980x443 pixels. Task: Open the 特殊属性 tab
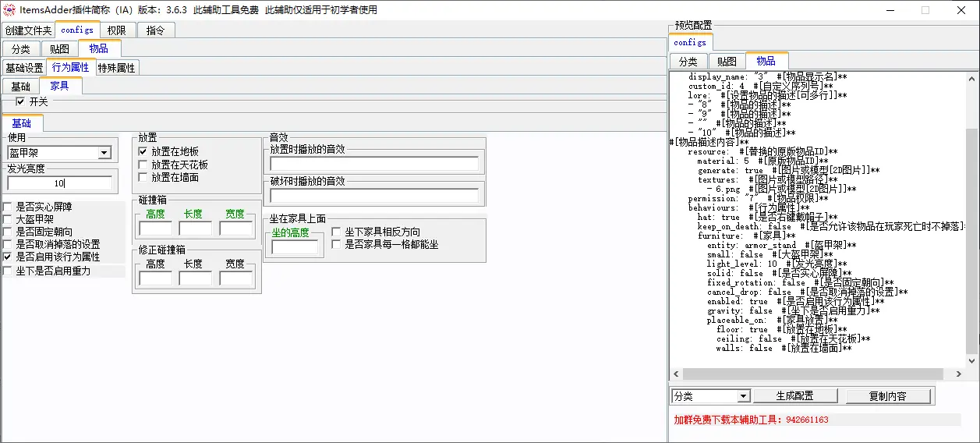pos(117,68)
